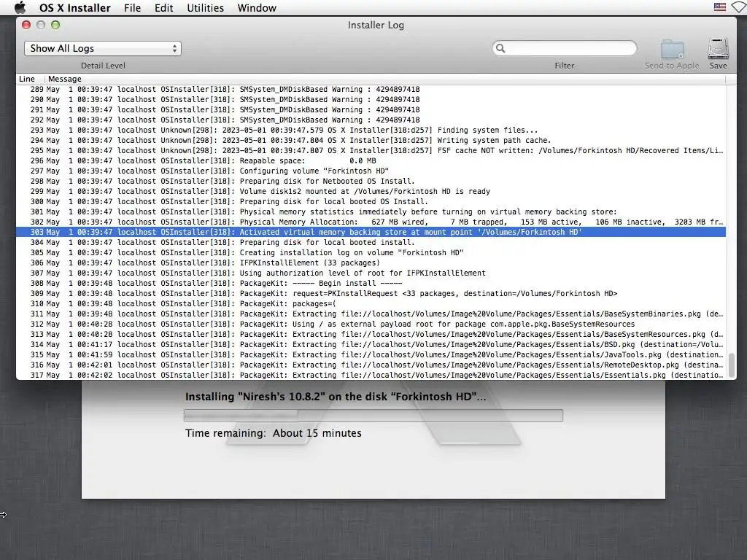The height and width of the screenshot is (560, 747).
Task: Select line 293 'Finding system files...'
Action: pyautogui.click(x=371, y=130)
